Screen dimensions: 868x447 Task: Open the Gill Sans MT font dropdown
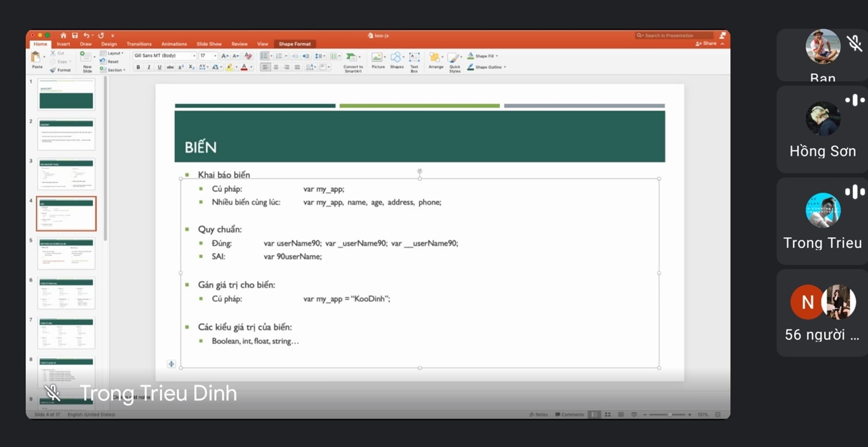point(164,56)
